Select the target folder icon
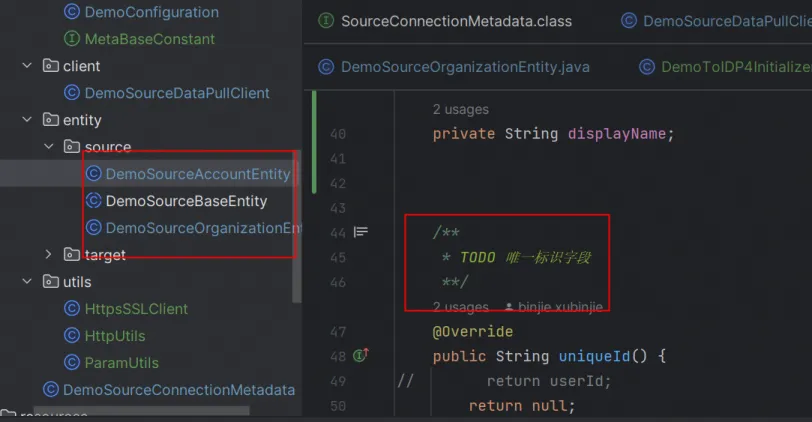 (71, 254)
